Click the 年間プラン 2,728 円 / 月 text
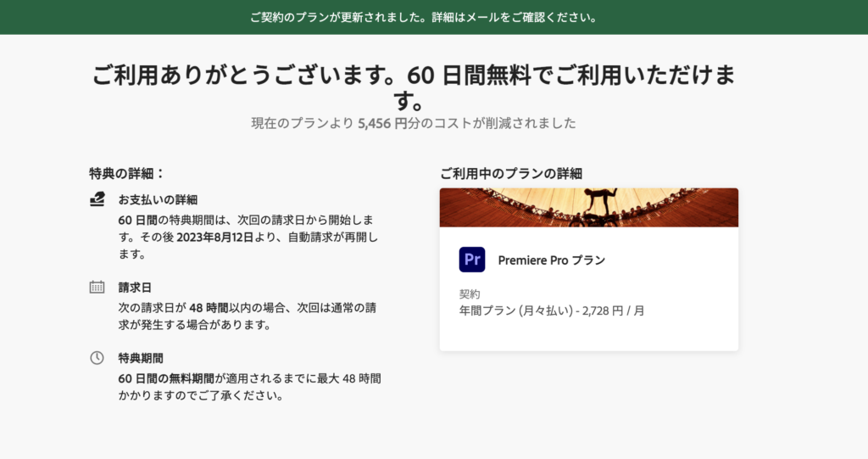 pos(552,311)
